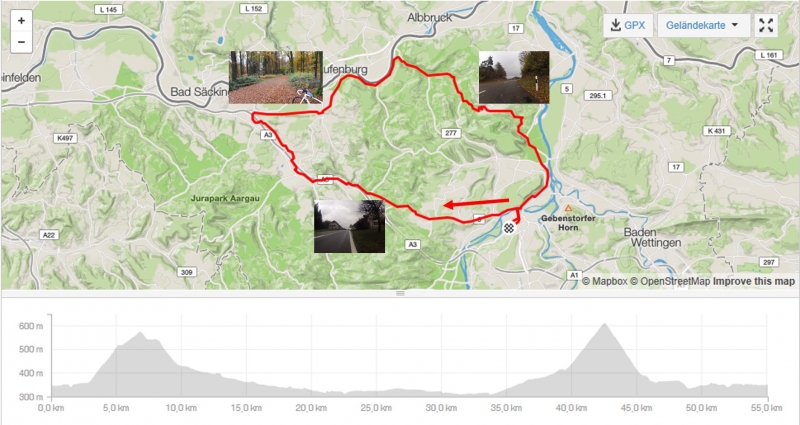The height and width of the screenshot is (425, 800).
Task: Toggle fullscreen map view
Action: click(x=766, y=25)
